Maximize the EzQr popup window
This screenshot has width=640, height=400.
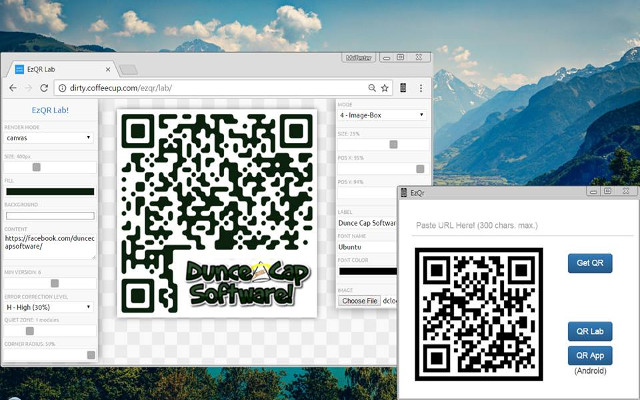tap(607, 191)
